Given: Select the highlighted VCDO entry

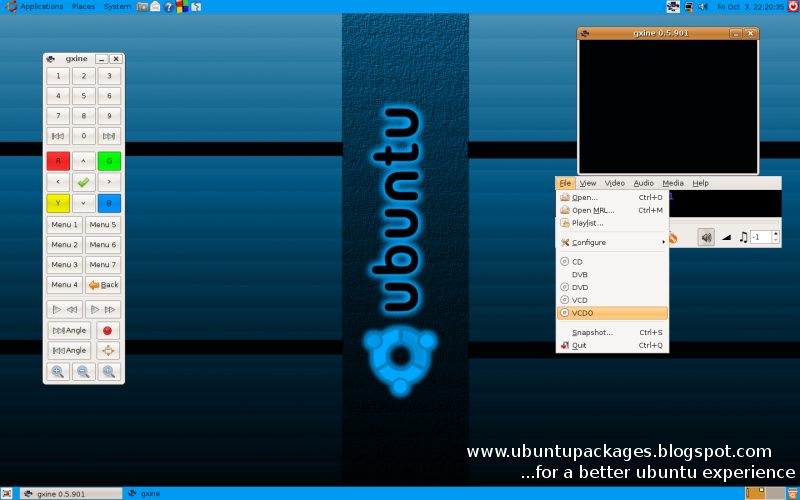Looking at the screenshot, I should [612, 313].
